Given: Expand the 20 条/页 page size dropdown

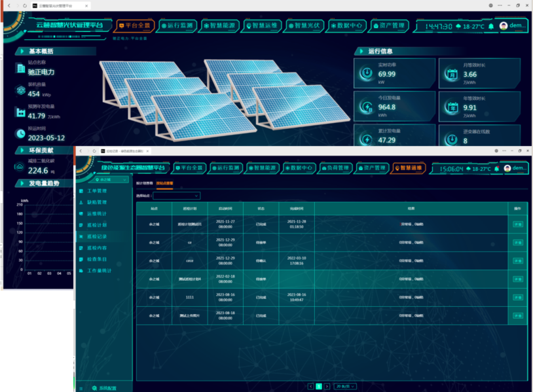Looking at the screenshot, I should [345, 386].
